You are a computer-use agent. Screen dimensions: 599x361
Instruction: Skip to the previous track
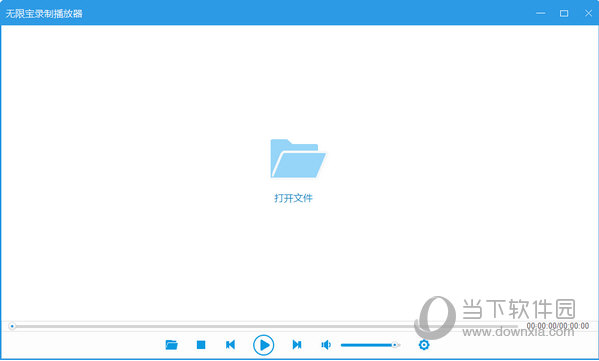230,345
